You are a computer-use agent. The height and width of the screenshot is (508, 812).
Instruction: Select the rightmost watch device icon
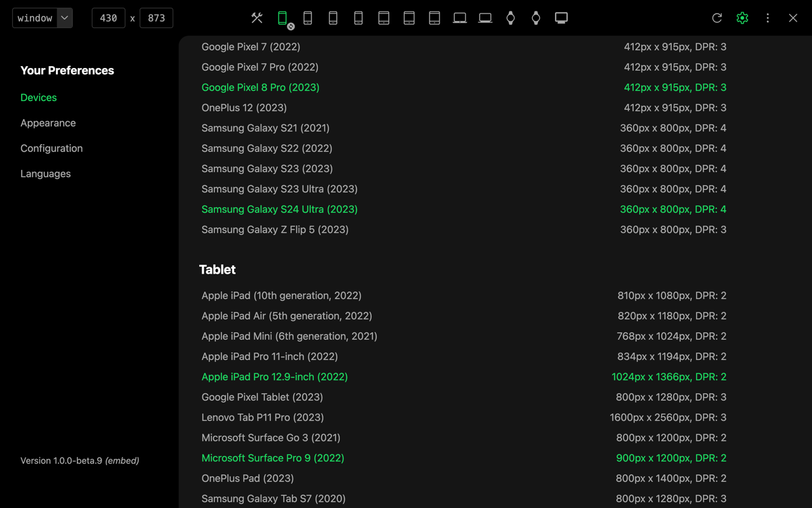pyautogui.click(x=536, y=18)
